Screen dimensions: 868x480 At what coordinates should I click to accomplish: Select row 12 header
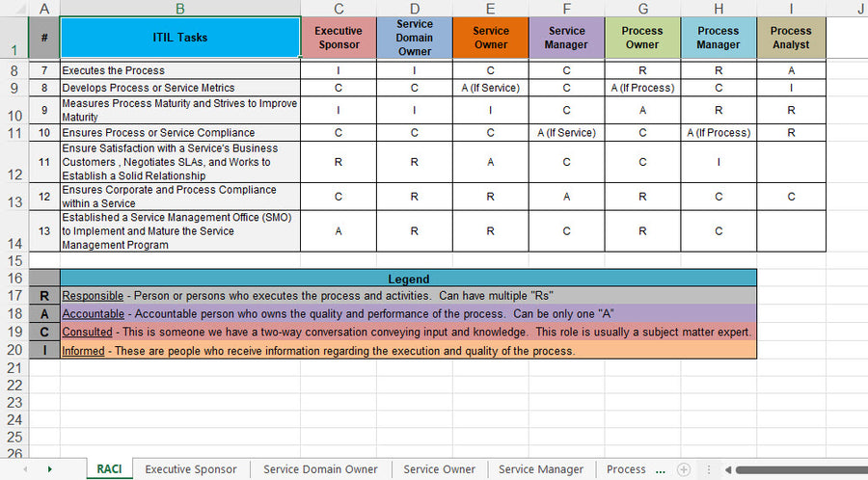pyautogui.click(x=14, y=162)
